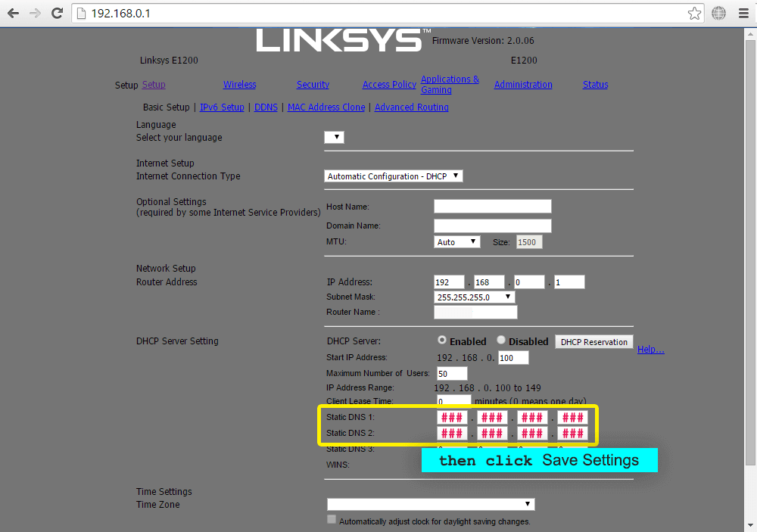
Task: Click the 'DHCP Server Setting' heading
Action: tap(177, 341)
